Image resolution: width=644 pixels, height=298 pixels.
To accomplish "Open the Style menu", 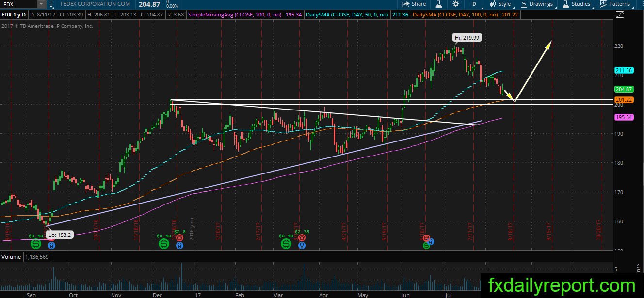I will coord(500,4).
